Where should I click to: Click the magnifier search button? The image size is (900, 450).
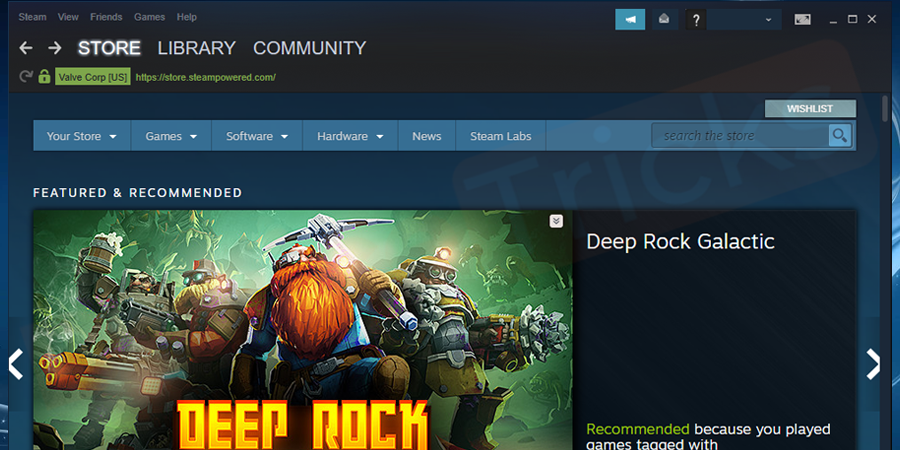point(840,135)
